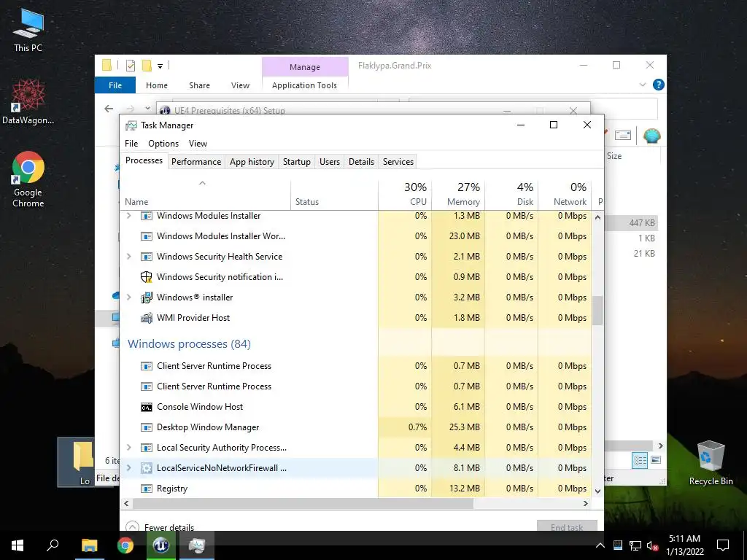This screenshot has width=747, height=560.
Task: Switch to the Performance tab
Action: (x=196, y=162)
